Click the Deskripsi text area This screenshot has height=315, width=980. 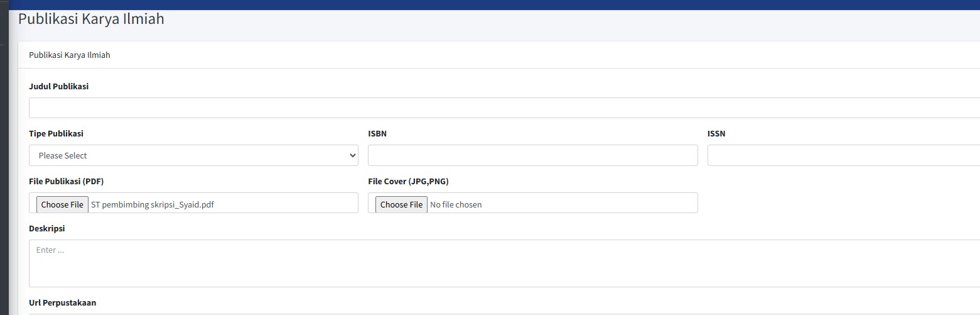504,263
